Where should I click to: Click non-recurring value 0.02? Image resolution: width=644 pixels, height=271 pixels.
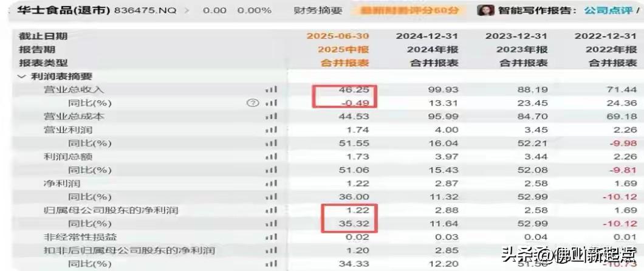click(358, 237)
